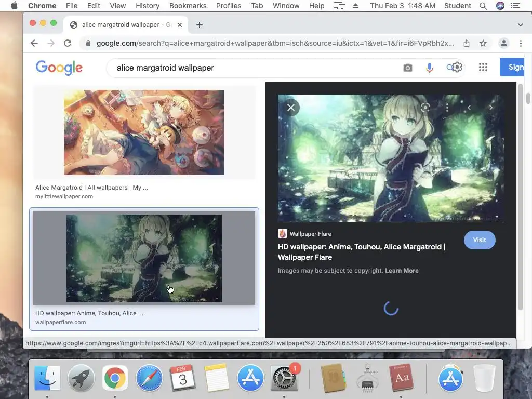Open Launchpad from the Dock
The image size is (532, 399).
81,378
